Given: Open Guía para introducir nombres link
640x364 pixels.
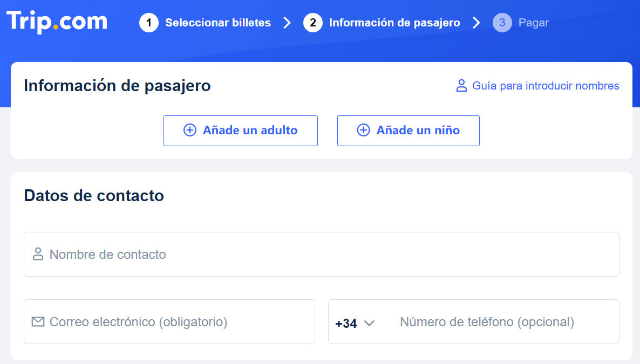Looking at the screenshot, I should coord(546,86).
